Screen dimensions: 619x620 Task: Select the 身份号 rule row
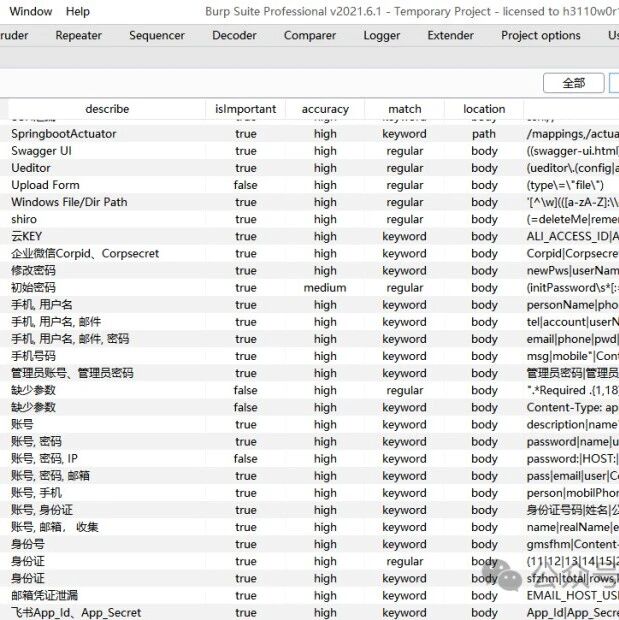[x=309, y=544]
